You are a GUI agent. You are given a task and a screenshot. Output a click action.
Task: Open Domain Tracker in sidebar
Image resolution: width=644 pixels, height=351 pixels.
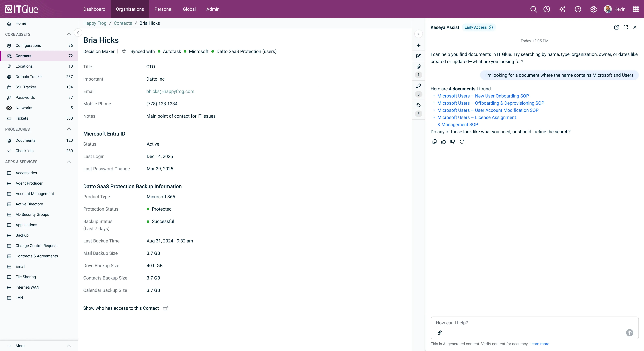39,77
